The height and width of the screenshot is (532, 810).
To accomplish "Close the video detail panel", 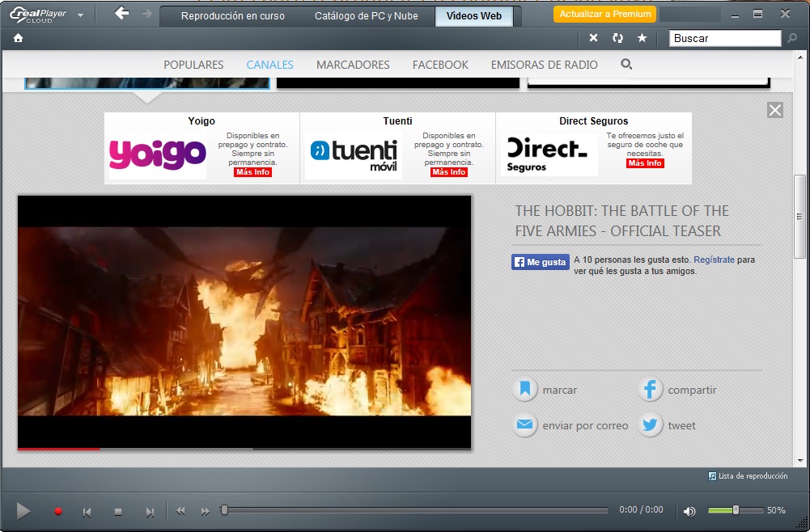I will tap(775, 110).
